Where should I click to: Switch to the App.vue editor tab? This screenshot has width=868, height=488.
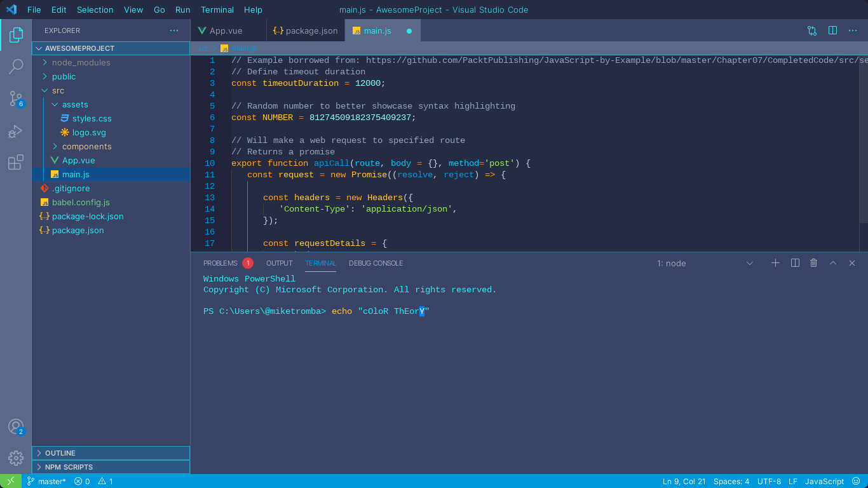click(x=228, y=30)
